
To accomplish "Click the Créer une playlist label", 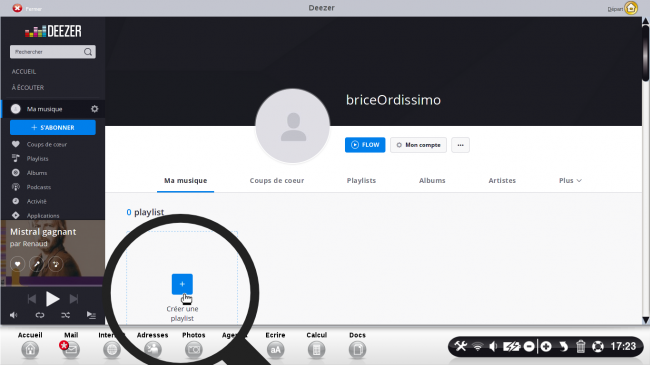I will (x=182, y=314).
